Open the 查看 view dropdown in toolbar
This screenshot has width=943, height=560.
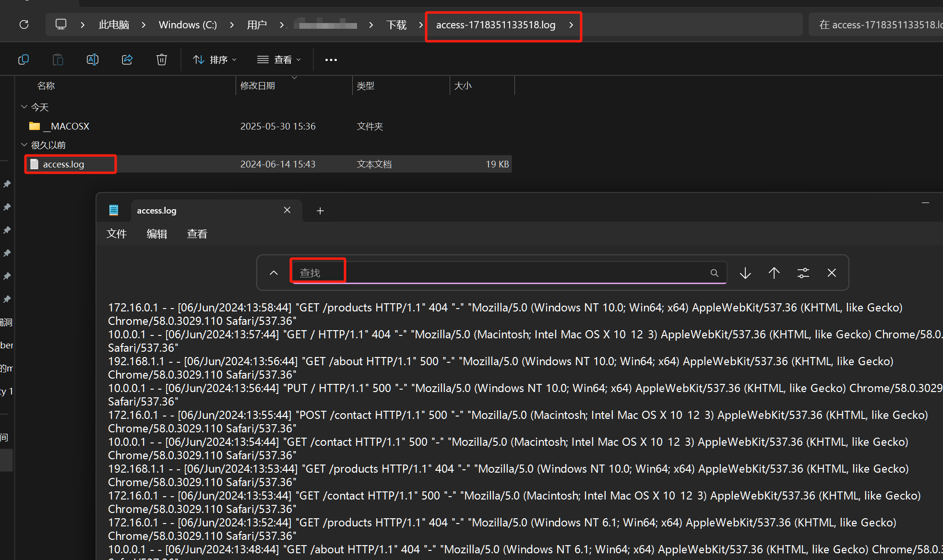tap(279, 60)
